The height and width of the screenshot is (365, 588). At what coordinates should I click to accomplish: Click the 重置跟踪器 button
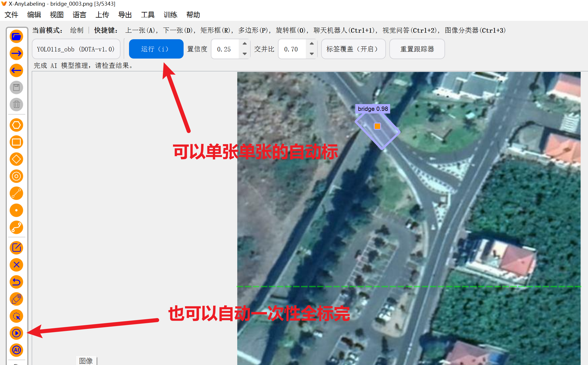(417, 49)
